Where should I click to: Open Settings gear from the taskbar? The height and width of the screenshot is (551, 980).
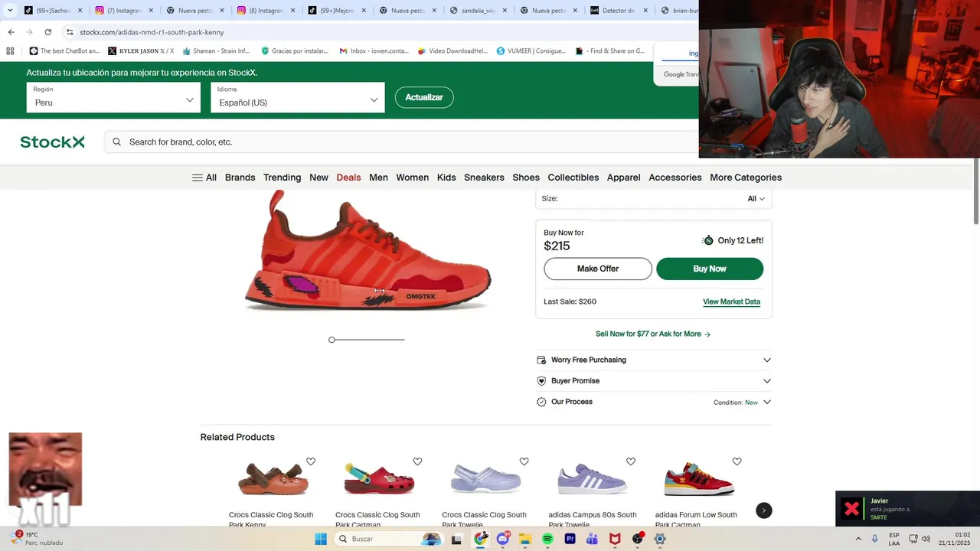point(660,539)
